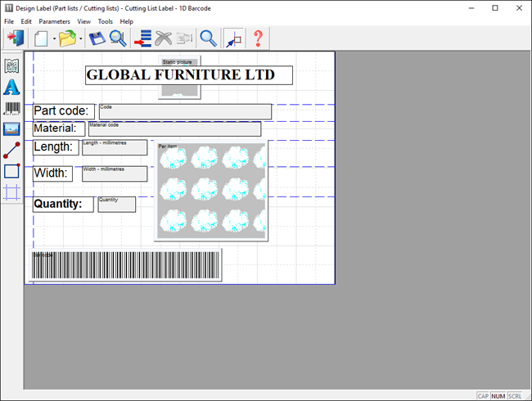
Task: Select the line drawing tool
Action: pyautogui.click(x=11, y=151)
